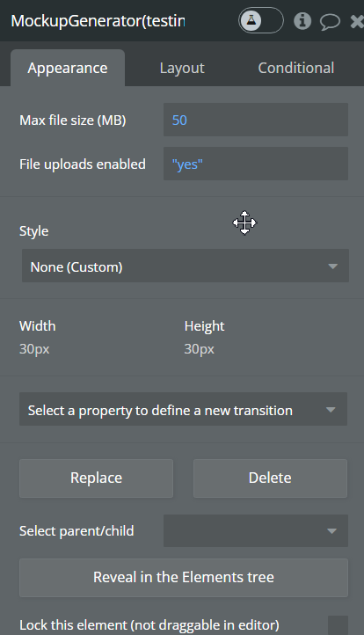The width and height of the screenshot is (364, 635).
Task: Open the comments speech bubble icon
Action: click(x=330, y=21)
